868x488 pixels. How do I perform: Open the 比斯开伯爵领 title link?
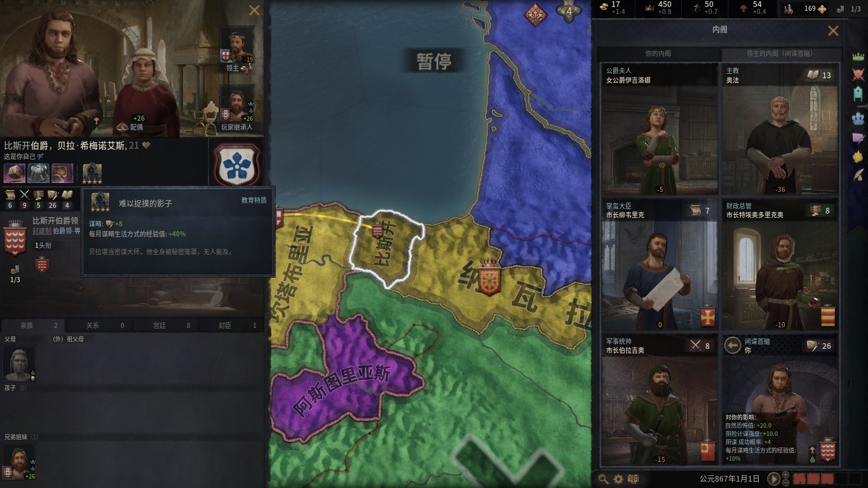pos(55,221)
